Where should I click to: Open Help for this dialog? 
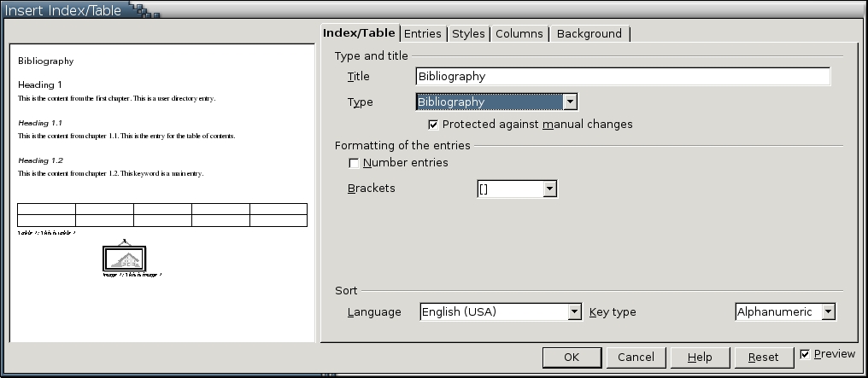[700, 358]
